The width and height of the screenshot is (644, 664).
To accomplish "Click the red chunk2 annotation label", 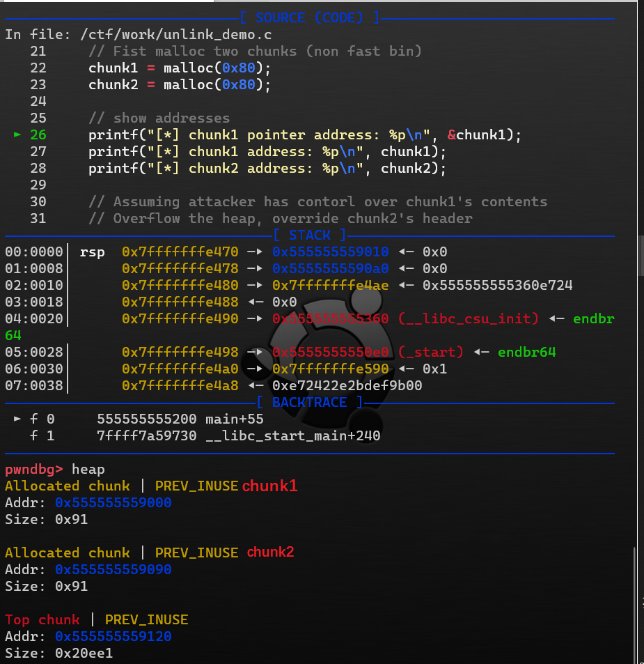I will 270,553.
